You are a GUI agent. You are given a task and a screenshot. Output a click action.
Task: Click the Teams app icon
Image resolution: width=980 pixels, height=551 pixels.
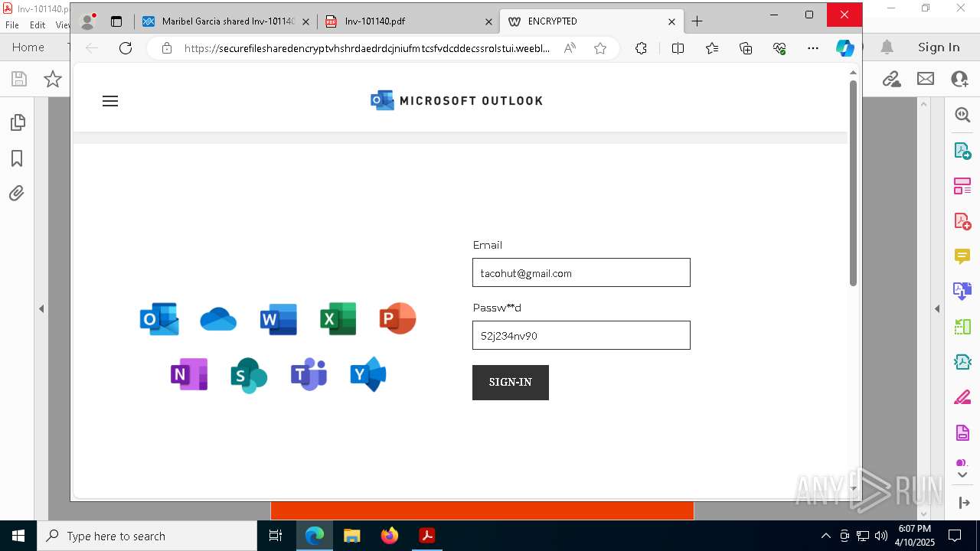point(309,374)
